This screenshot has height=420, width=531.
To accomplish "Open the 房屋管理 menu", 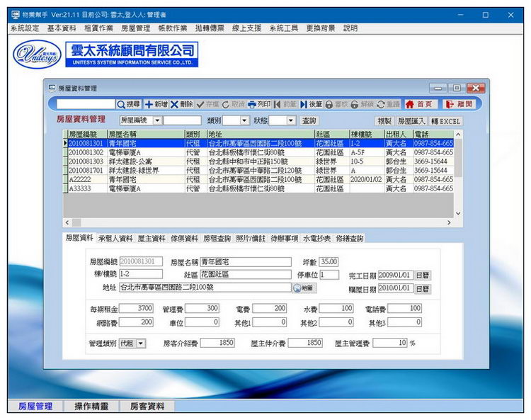I will [x=135, y=28].
